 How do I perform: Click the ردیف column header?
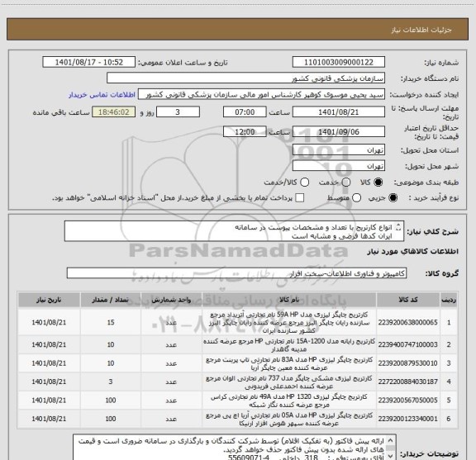tap(449, 300)
